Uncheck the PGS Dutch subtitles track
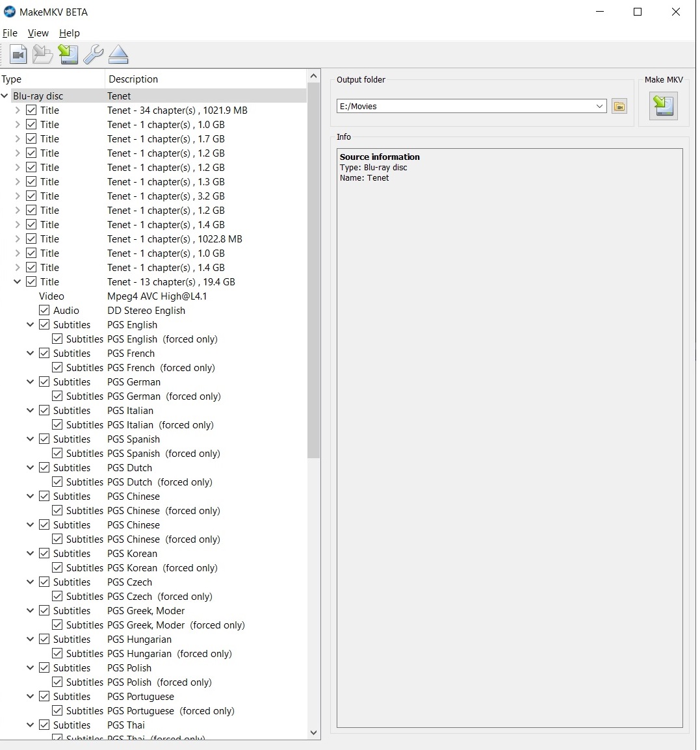This screenshot has height=750, width=700. click(x=44, y=468)
